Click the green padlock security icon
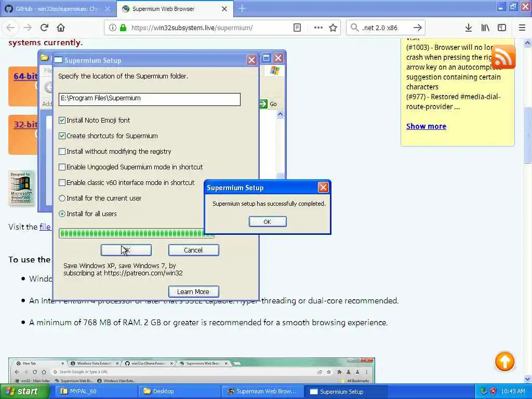The width and height of the screenshot is (532, 399). pyautogui.click(x=123, y=28)
